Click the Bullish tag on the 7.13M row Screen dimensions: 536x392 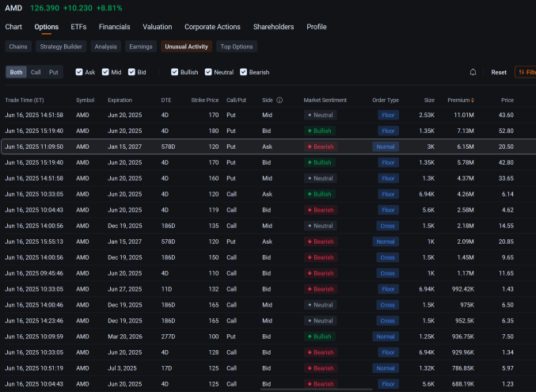[320, 131]
